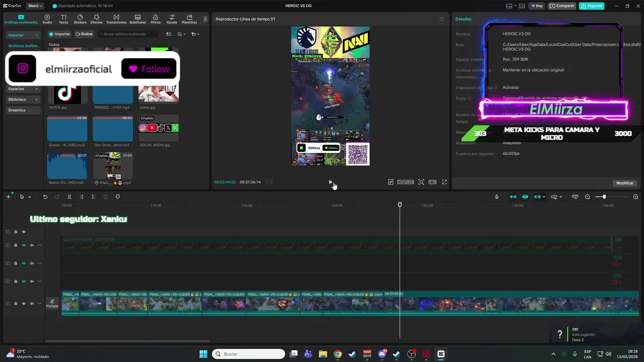The width and height of the screenshot is (644, 362).
Task: Open the media filter dropdown
Action: coord(195,34)
